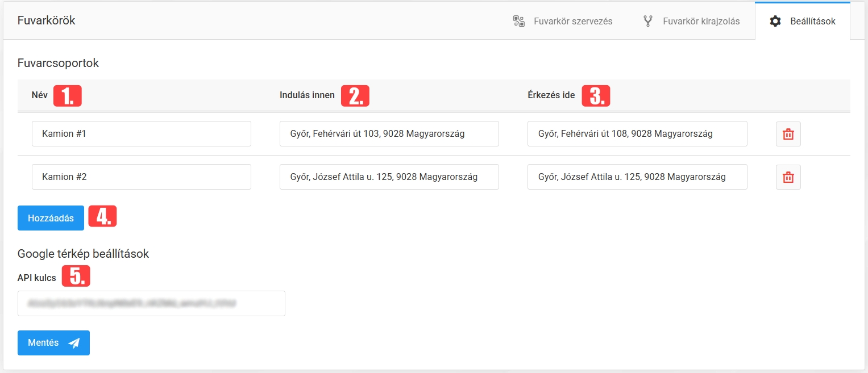
Task: Click the trash icon for Kamion #2
Action: (x=788, y=177)
